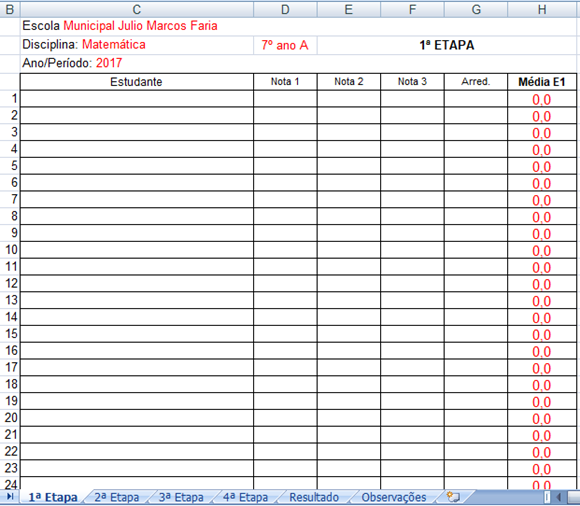Click Nota 3 cell for student 3
Viewport: 580px width, 506px height.
click(x=412, y=132)
